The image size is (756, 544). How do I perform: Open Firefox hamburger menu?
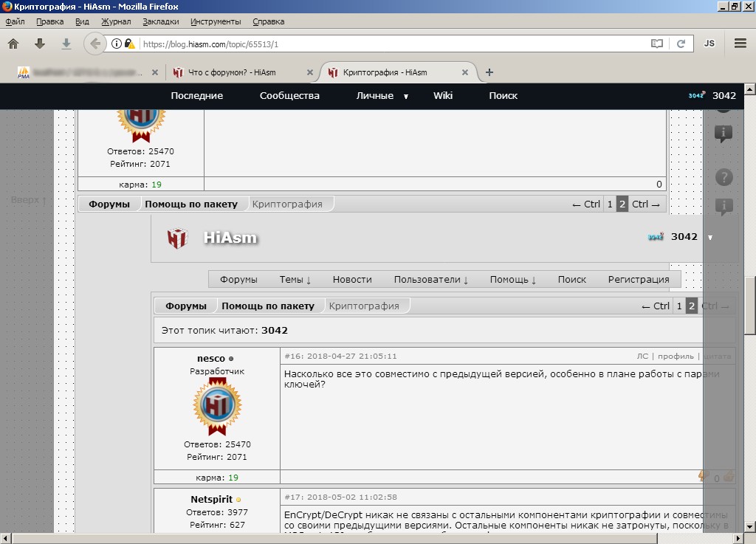(740, 44)
